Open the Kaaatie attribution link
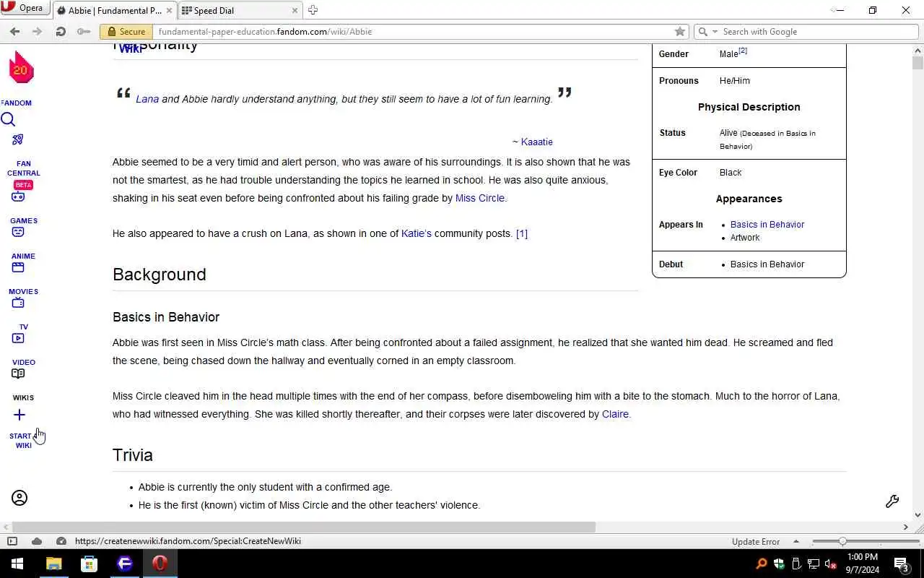This screenshot has height=578, width=924. (536, 142)
